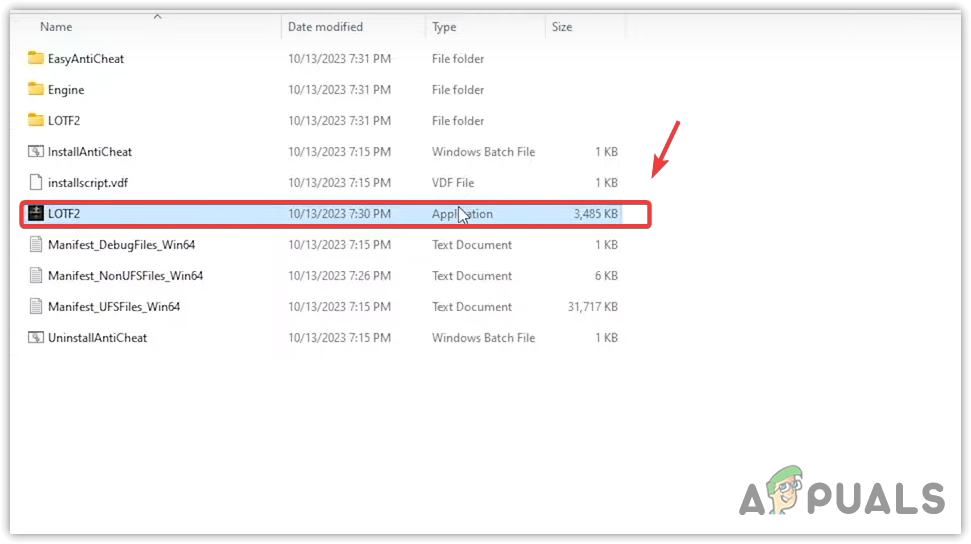The height and width of the screenshot is (544, 971).
Task: Click the 31,717 KB size value
Action: click(x=593, y=306)
